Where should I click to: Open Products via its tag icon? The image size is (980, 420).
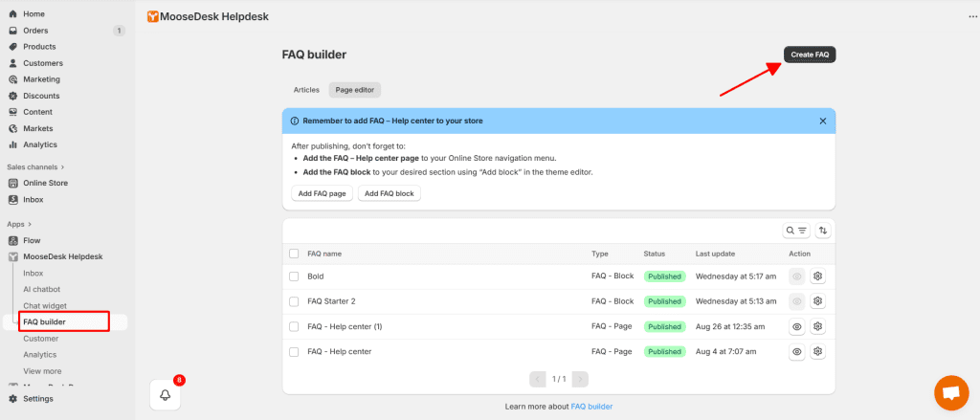tap(12, 47)
